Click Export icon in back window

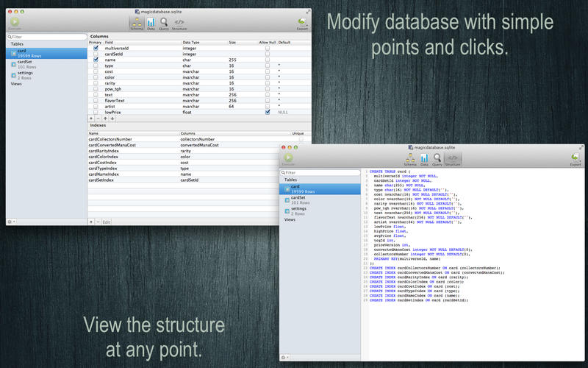tap(302, 23)
